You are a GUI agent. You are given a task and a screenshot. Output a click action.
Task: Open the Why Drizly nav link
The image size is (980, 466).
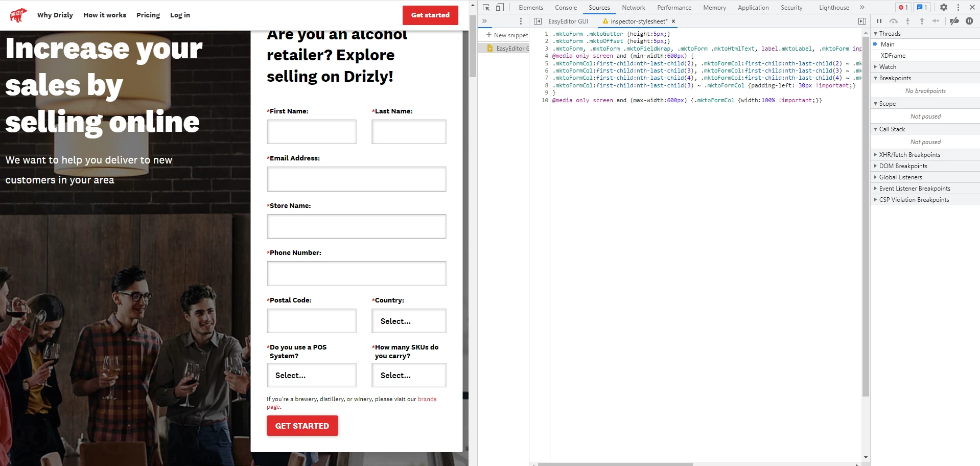point(55,15)
